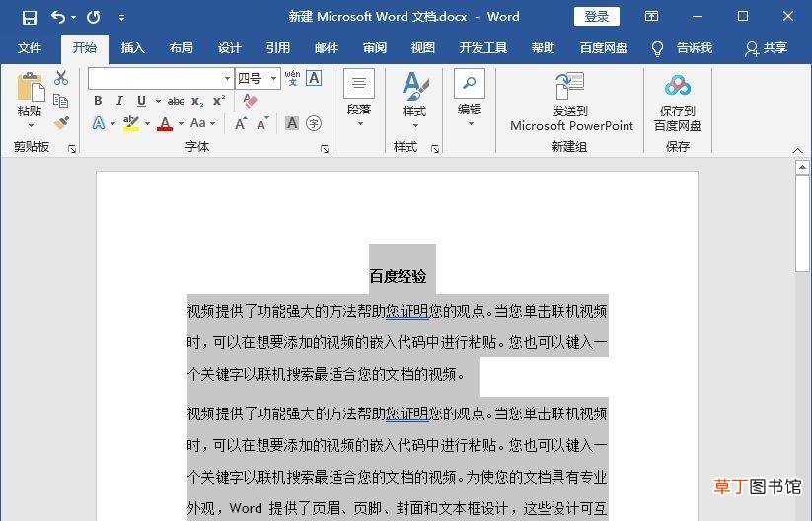This screenshot has height=521, width=812.
Task: Toggle underline formatting
Action: [141, 101]
